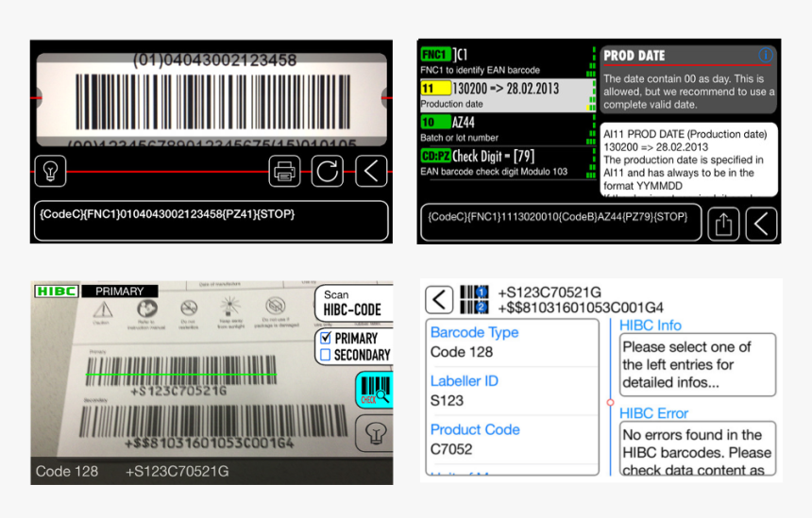Click the HIBC Info heading
Screen dimensions: 812x518
[651, 325]
